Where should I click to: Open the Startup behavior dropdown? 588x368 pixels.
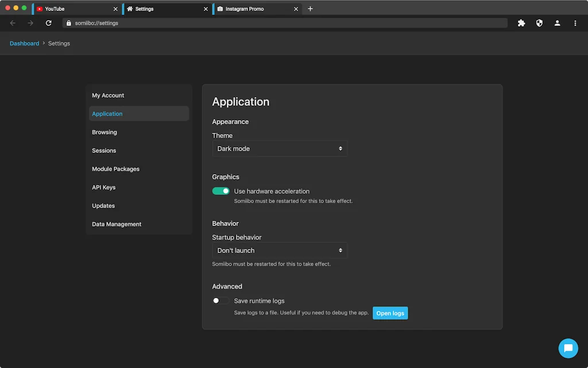(280, 250)
